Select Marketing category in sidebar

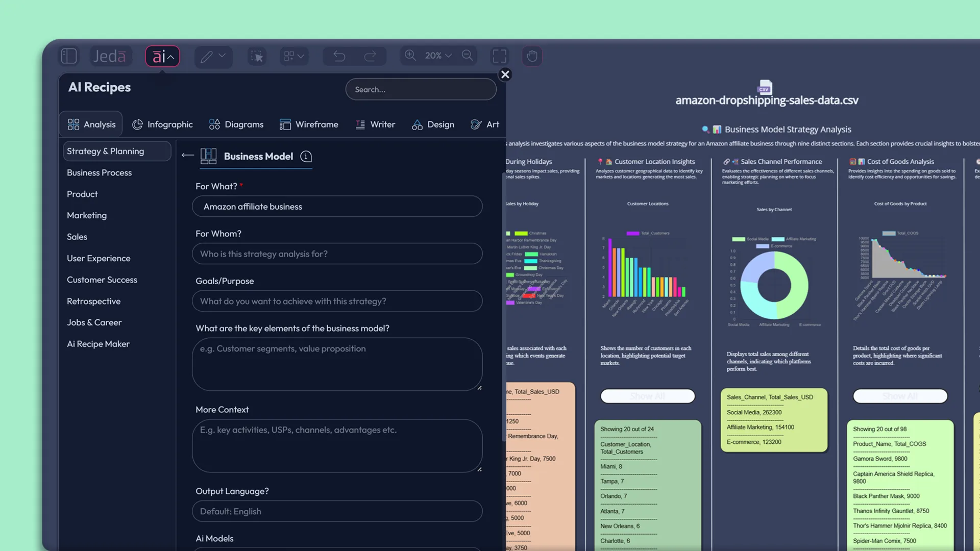tap(87, 215)
